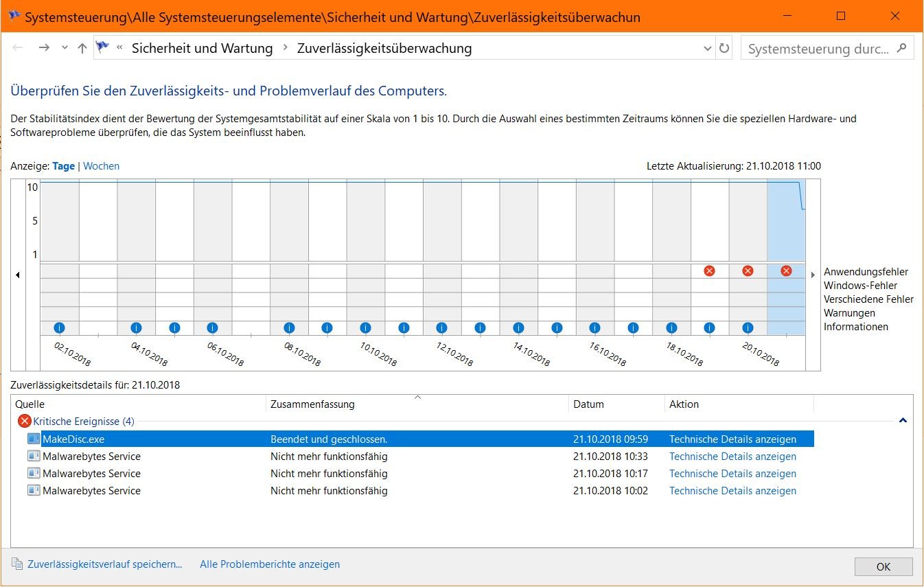Go up one level with the up arrow
Viewport: 924px width, 587px height.
pyautogui.click(x=82, y=48)
